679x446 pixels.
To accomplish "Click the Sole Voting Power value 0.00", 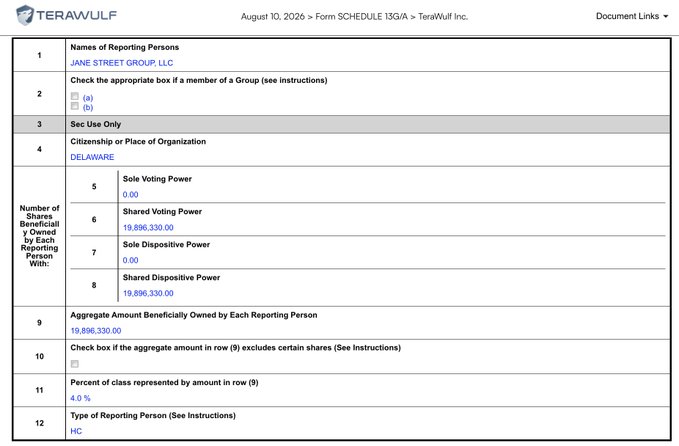I will (x=130, y=195).
